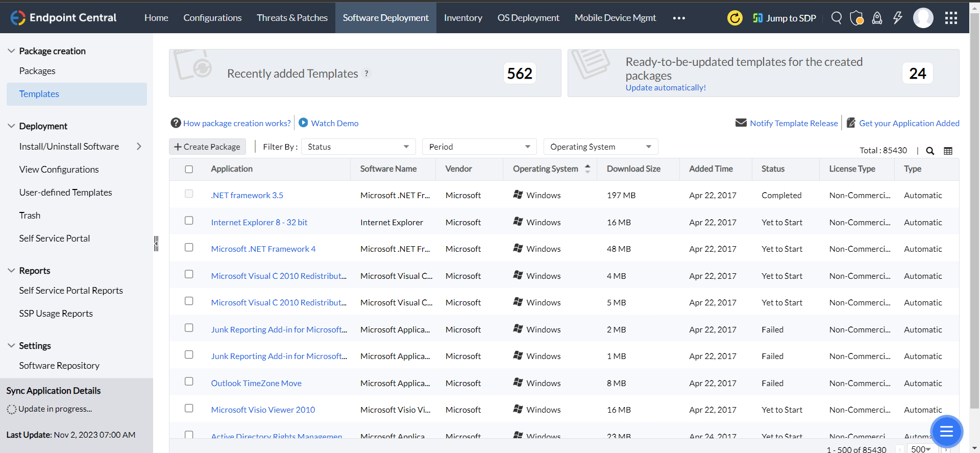Screen dimensions: 980x453
Task: Switch to the Inventory tab
Action: pyautogui.click(x=462, y=18)
